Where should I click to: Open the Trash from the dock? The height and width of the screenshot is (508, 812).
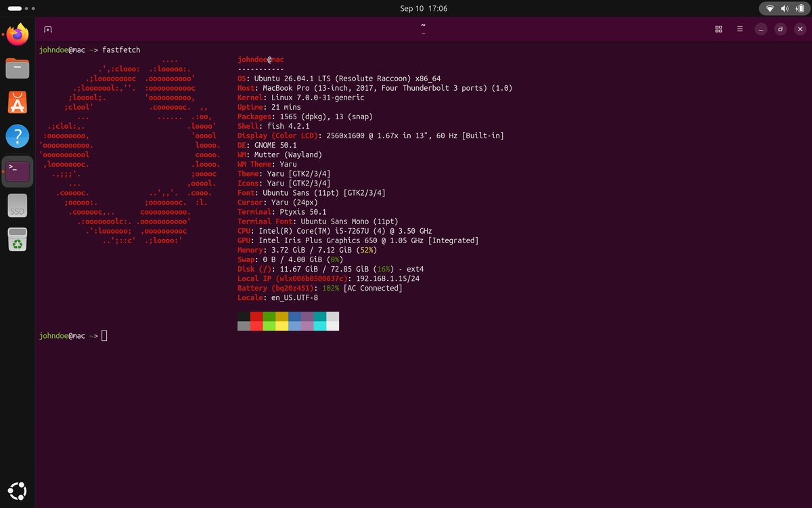[18, 240]
